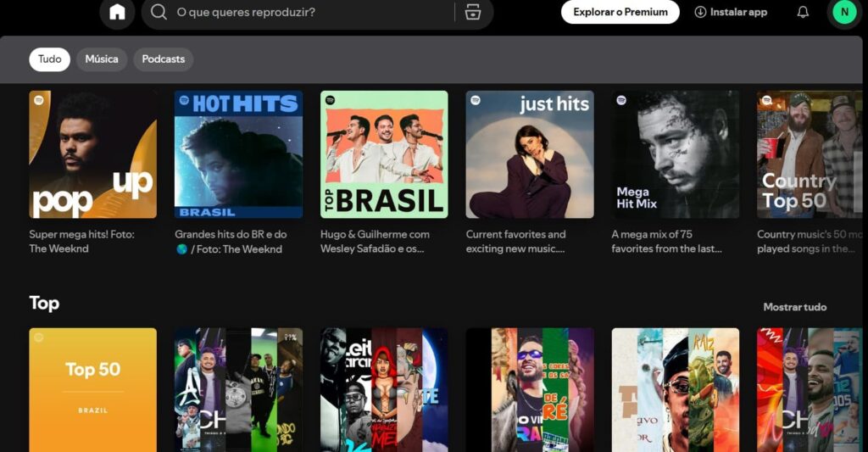Viewport: 868px width, 452px height.
Task: Open mix cover with laughing bearded man
Action: (x=810, y=390)
